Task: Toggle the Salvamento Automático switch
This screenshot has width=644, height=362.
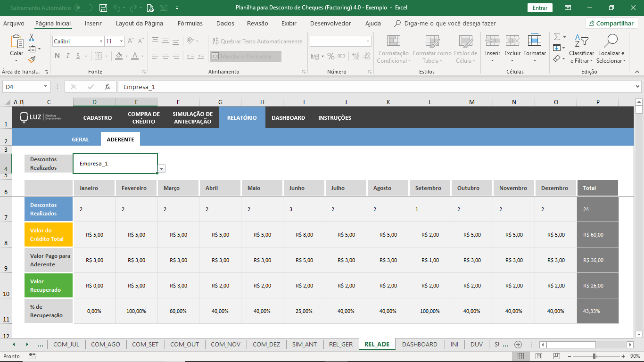Action: (83, 8)
